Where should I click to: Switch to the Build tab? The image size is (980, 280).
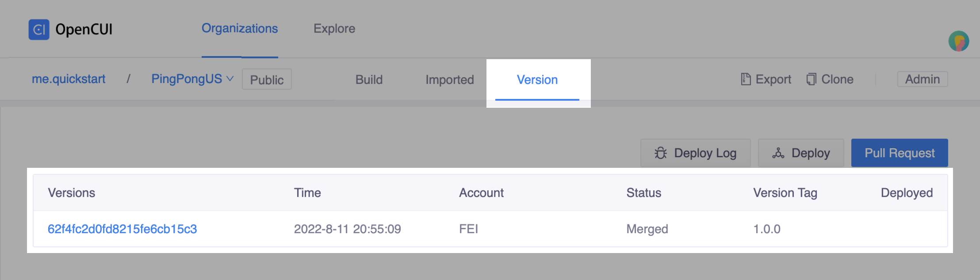tap(369, 79)
